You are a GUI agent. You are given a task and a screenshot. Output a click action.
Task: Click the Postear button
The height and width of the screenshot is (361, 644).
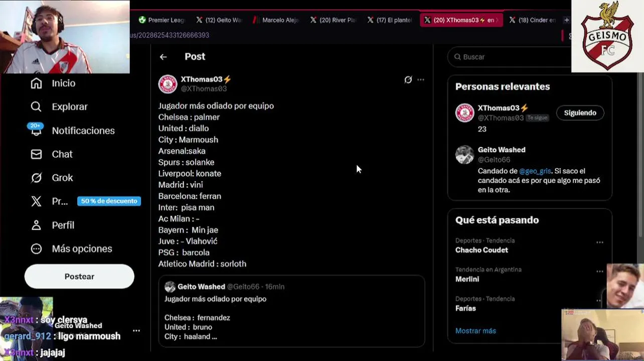pyautogui.click(x=79, y=276)
